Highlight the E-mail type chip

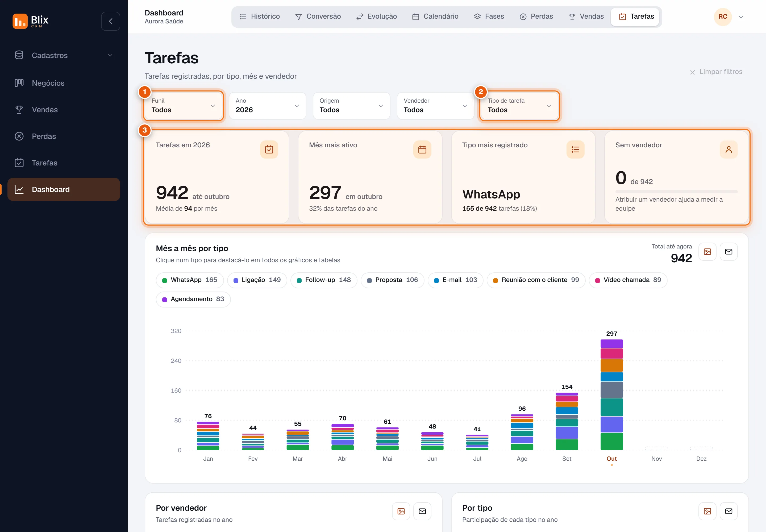pos(455,280)
